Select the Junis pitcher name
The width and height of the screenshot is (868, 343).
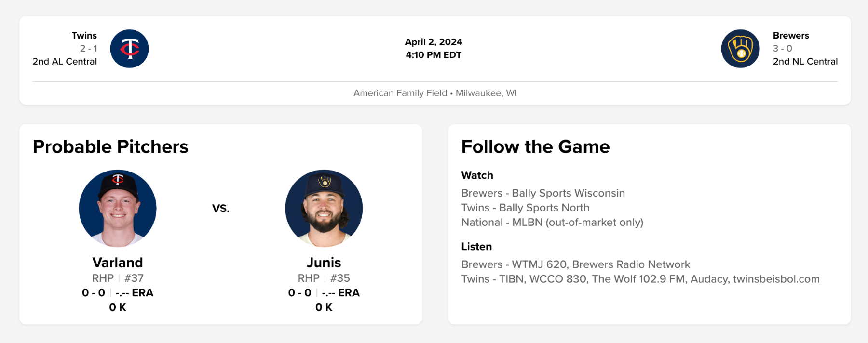pos(324,263)
